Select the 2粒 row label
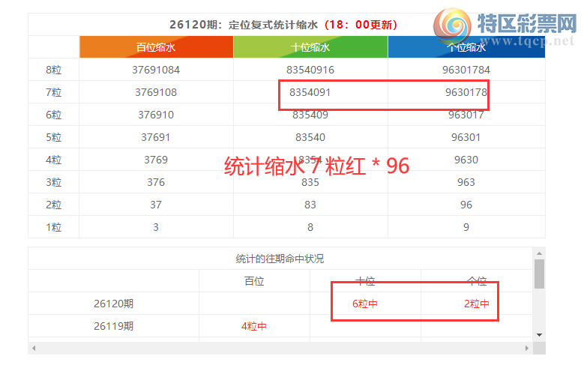 click(x=54, y=205)
